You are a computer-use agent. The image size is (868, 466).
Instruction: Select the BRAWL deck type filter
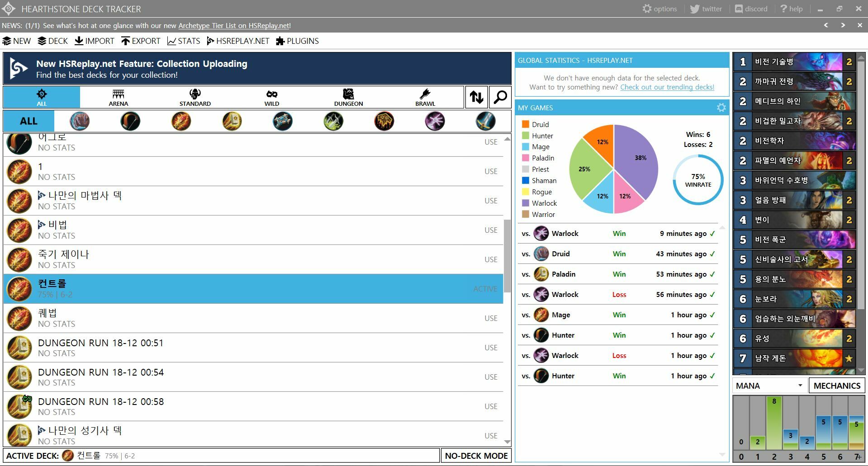click(x=425, y=97)
